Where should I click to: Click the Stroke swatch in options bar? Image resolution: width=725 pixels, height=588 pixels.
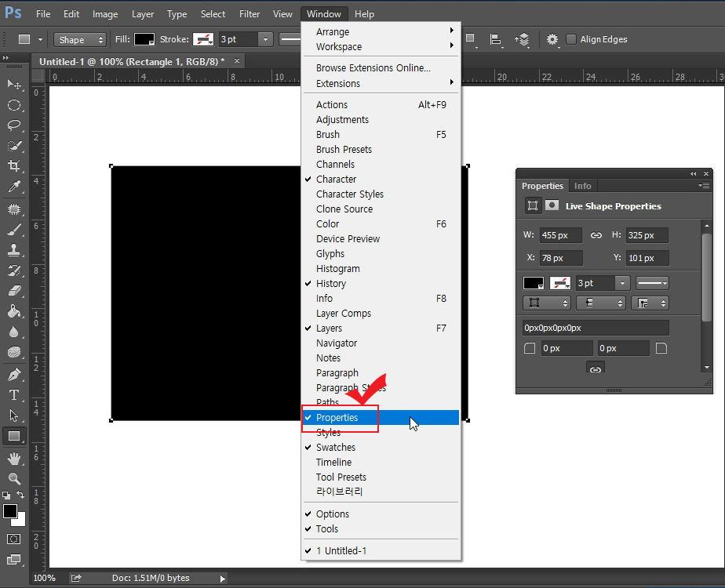coord(203,39)
